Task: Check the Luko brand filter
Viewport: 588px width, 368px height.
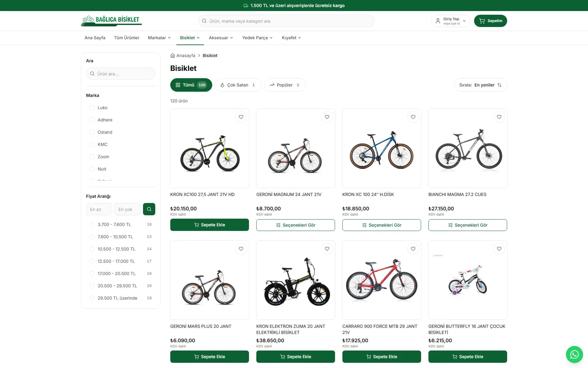Action: [92, 108]
